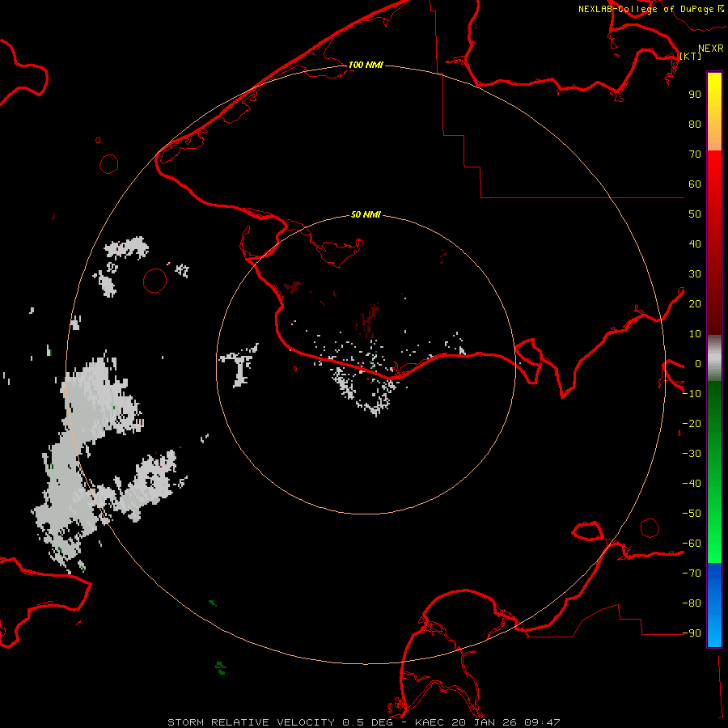This screenshot has height=728, width=728.
Task: Click the -70 value on the color scale
Action: [x=692, y=574]
